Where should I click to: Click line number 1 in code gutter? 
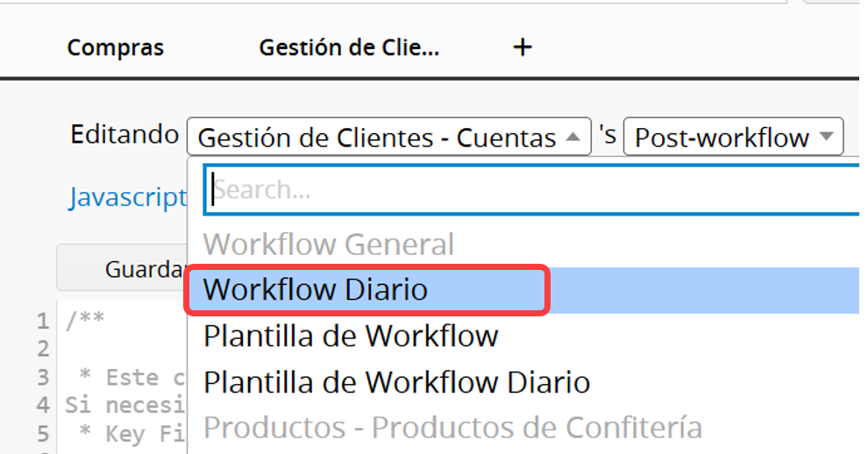click(x=43, y=321)
